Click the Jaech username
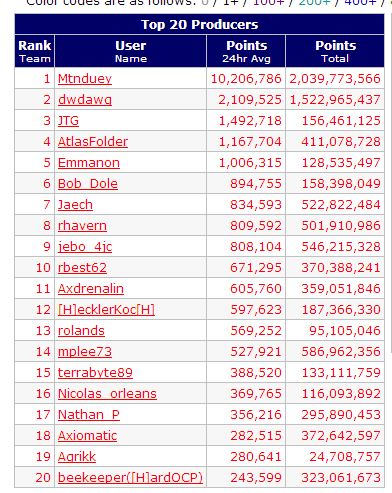The height and width of the screenshot is (493, 392). tap(75, 205)
